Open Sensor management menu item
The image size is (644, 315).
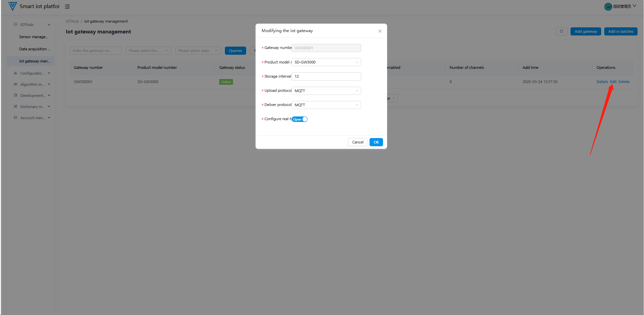click(34, 37)
